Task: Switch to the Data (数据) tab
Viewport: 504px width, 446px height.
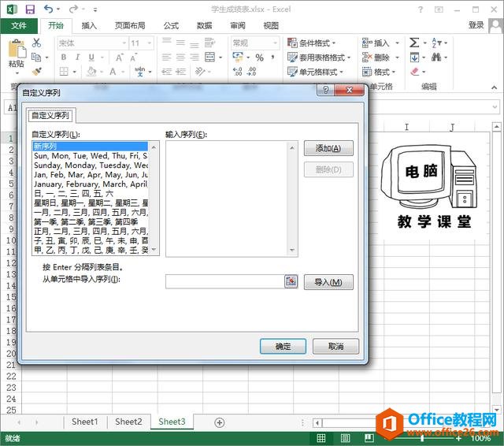Action: coord(205,26)
